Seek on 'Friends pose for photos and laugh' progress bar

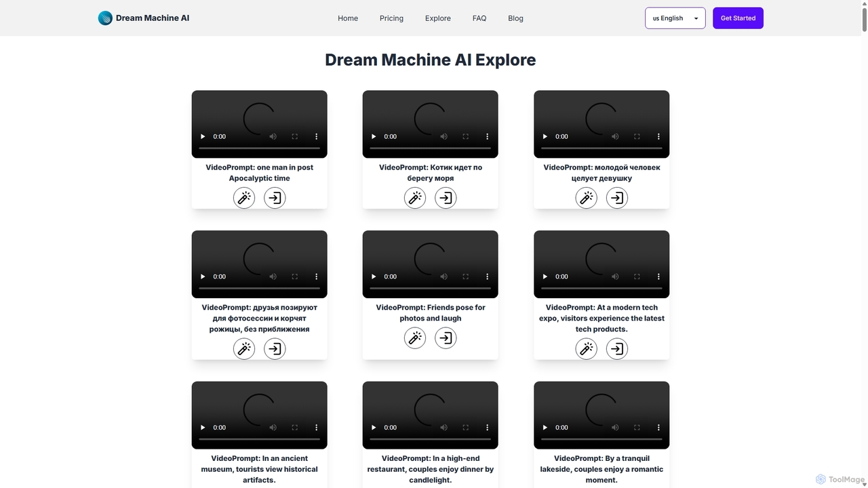click(x=431, y=288)
